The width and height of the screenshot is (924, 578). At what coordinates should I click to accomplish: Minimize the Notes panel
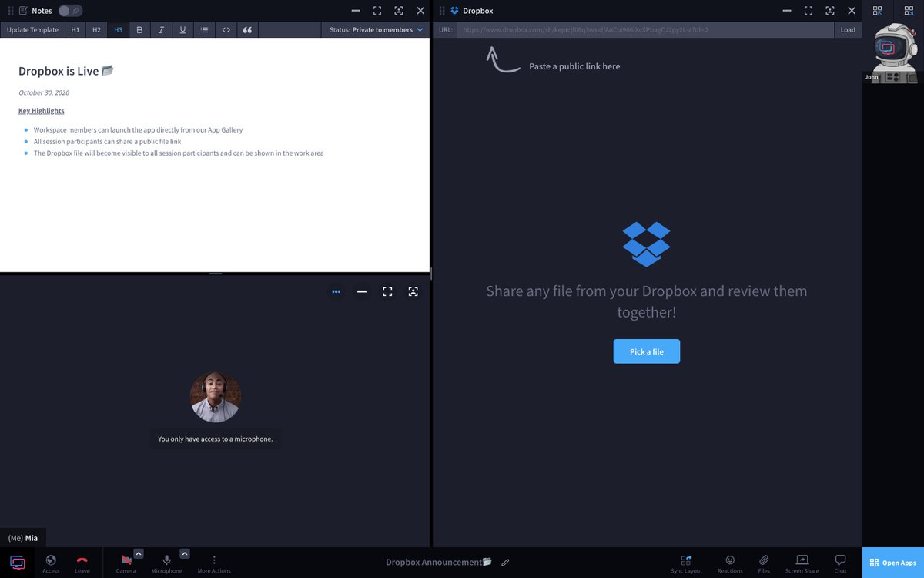355,11
